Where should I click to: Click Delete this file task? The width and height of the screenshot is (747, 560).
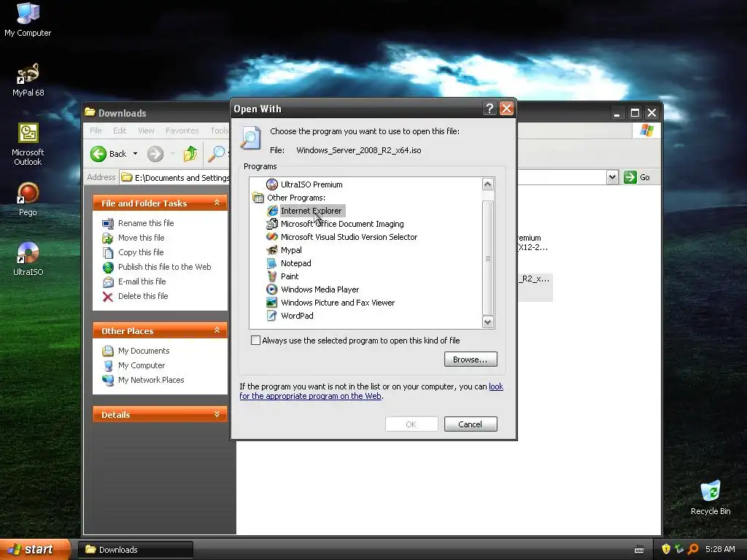tap(135, 296)
